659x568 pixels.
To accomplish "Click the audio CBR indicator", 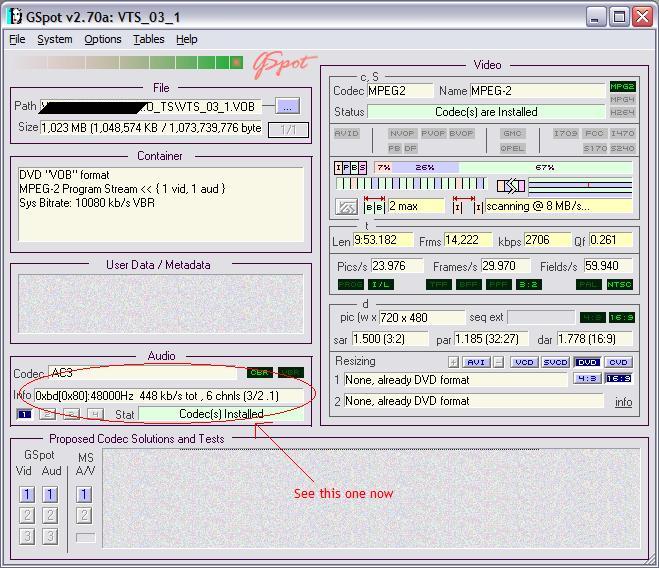I will click(260, 373).
